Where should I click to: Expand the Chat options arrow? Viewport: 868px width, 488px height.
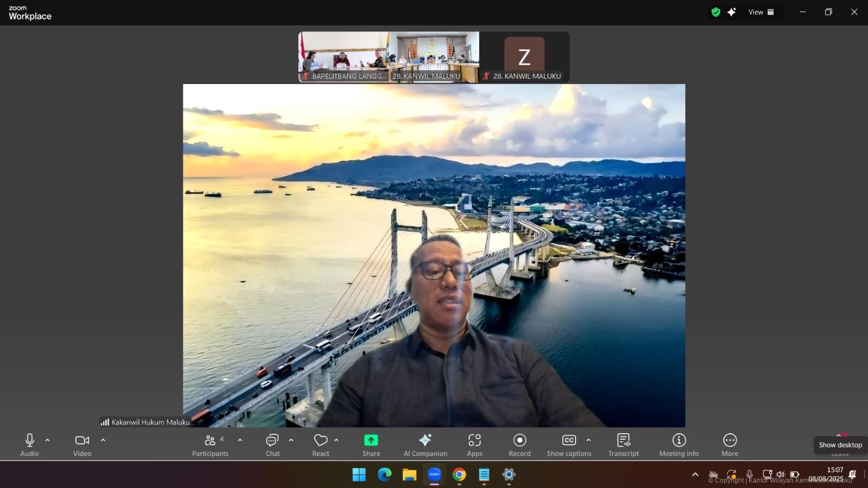(x=291, y=440)
